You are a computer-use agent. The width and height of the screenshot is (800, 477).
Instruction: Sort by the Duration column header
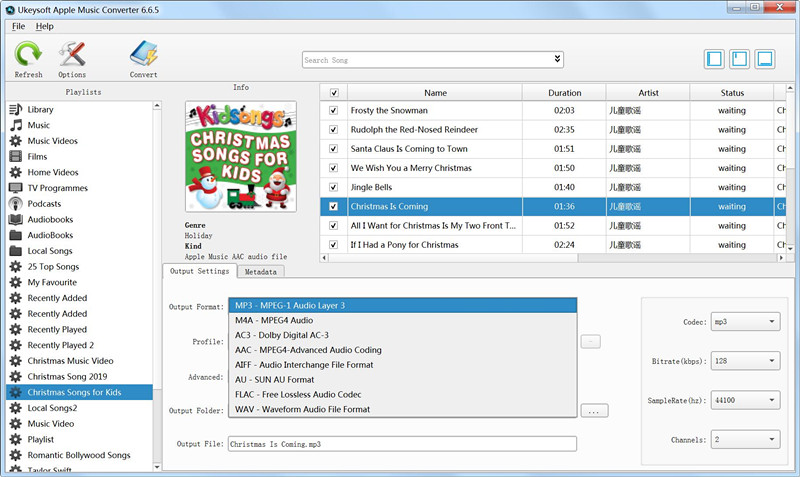click(x=564, y=93)
